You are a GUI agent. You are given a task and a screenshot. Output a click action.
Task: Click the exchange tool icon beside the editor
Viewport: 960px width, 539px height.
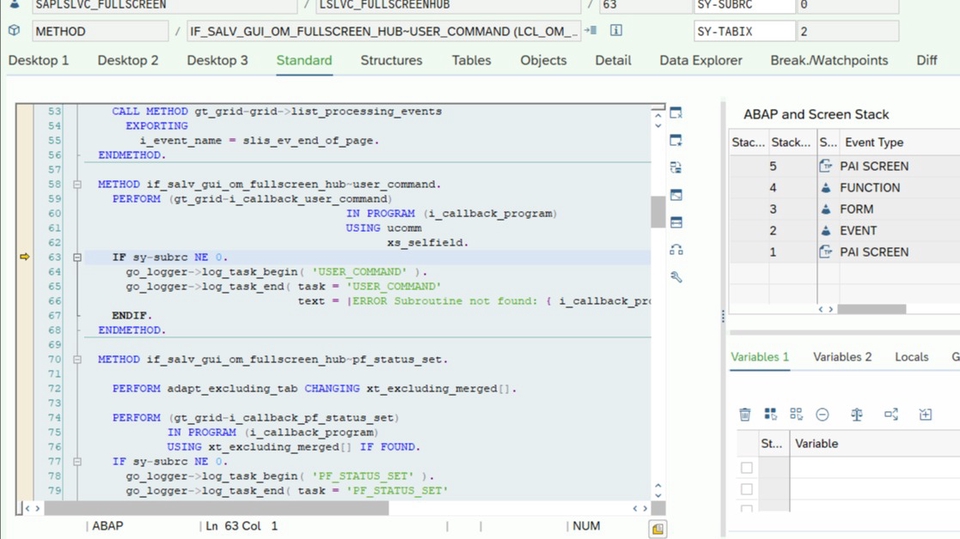[676, 167]
